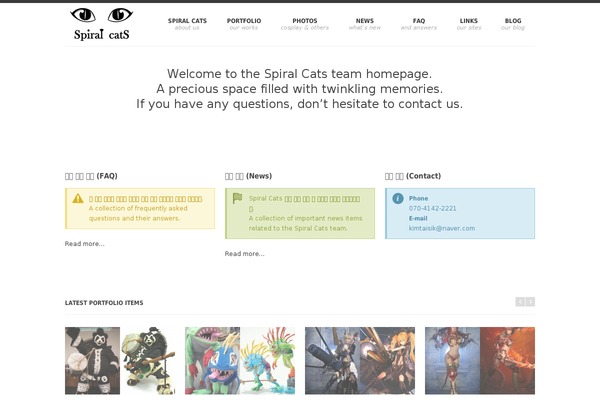Open the News what's new page

click(x=365, y=24)
